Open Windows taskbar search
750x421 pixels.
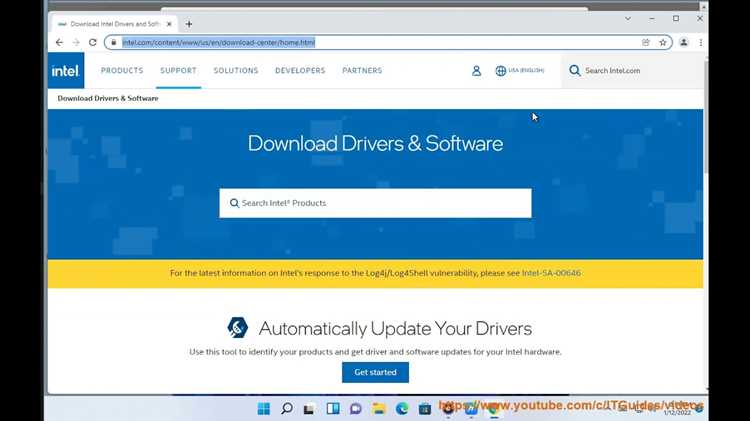tap(287, 409)
